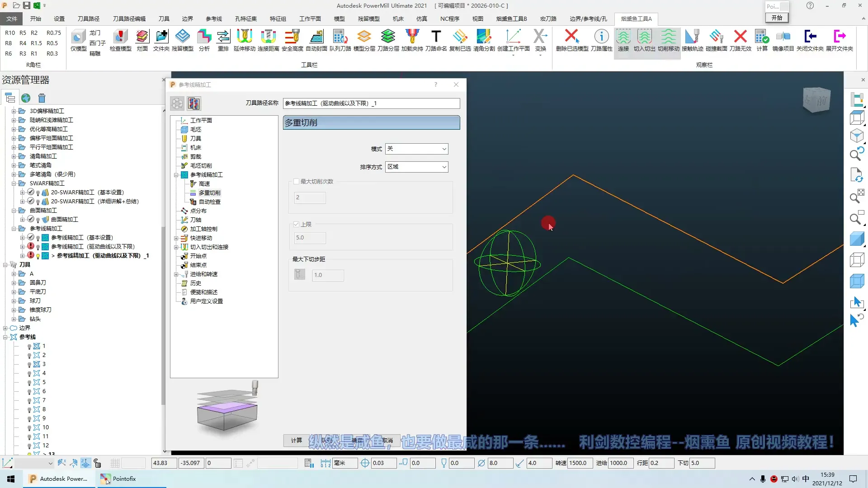Expand the 快进移动 tree node

coord(176,238)
